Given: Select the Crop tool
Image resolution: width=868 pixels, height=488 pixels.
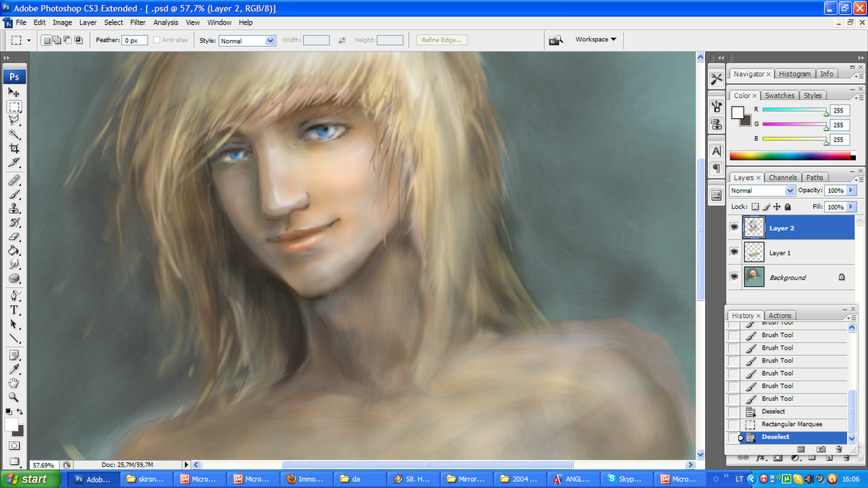Looking at the screenshot, I should point(14,148).
